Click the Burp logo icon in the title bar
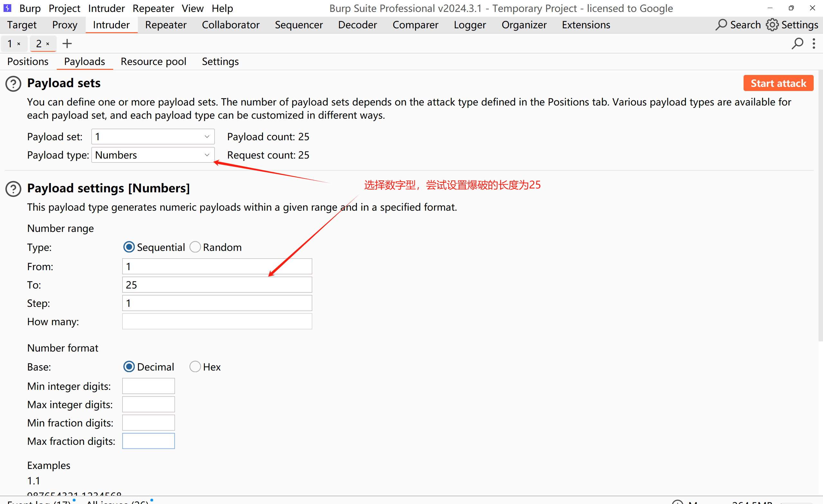 point(7,8)
